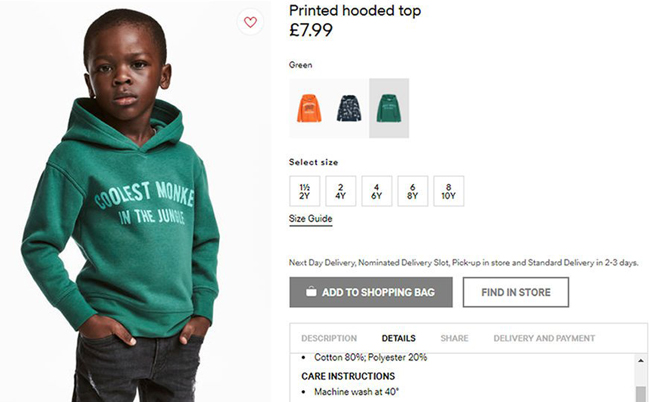Choose size 4-6Y
Screen dimensions: 650x402
376,191
